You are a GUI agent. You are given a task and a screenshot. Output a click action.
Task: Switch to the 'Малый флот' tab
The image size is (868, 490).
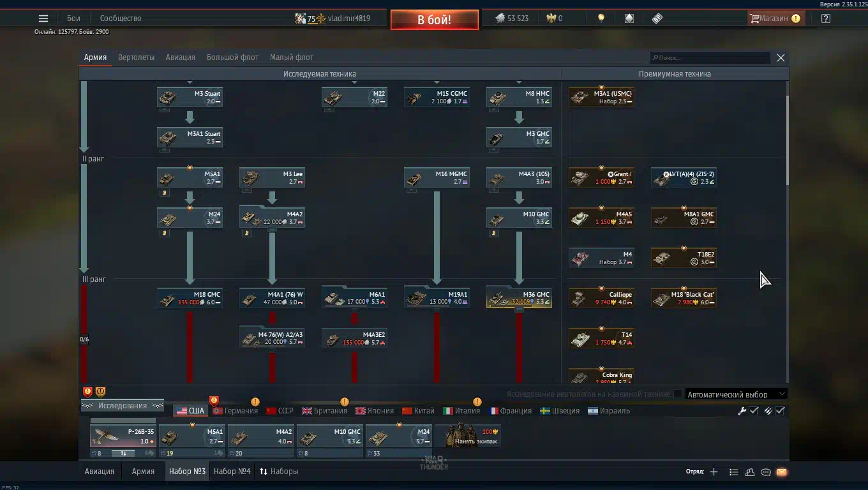(292, 57)
